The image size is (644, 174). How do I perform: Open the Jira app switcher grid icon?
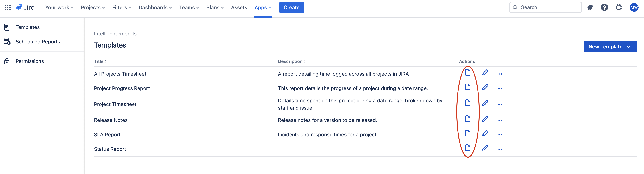[x=7, y=7]
